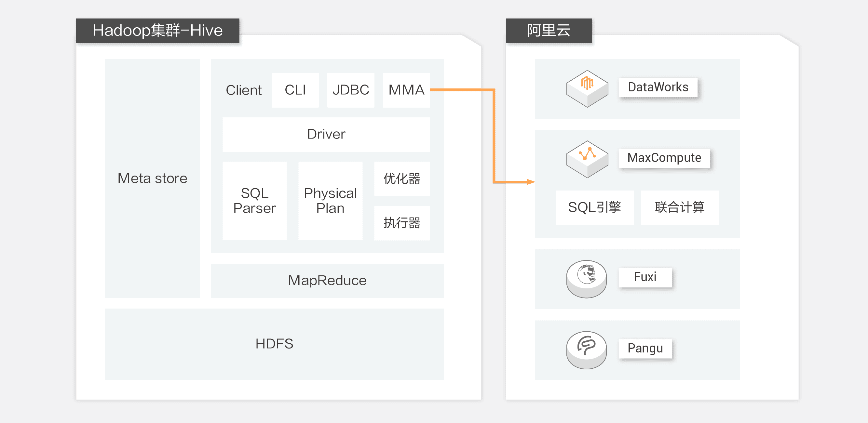Click the HDFS storage block
Viewport: 868px width, 423px height.
(x=274, y=344)
